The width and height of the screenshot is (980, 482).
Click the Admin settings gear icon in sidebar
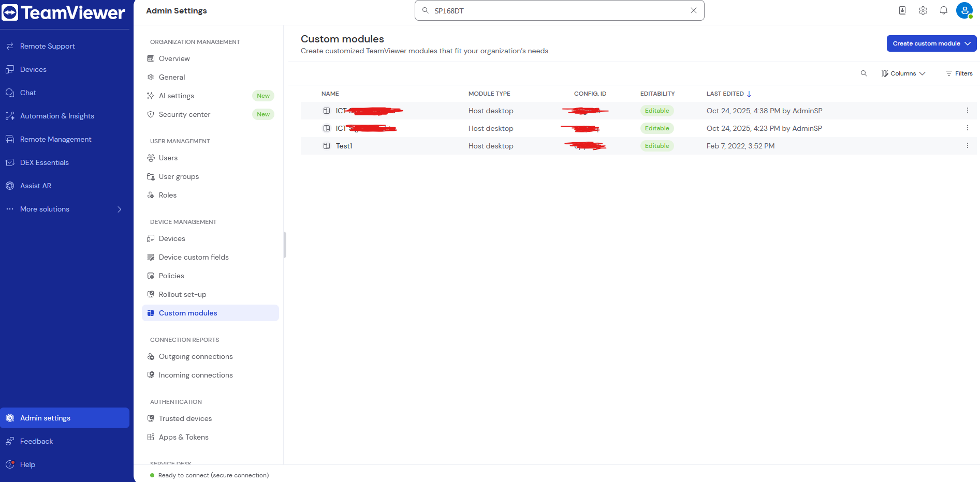click(x=10, y=418)
